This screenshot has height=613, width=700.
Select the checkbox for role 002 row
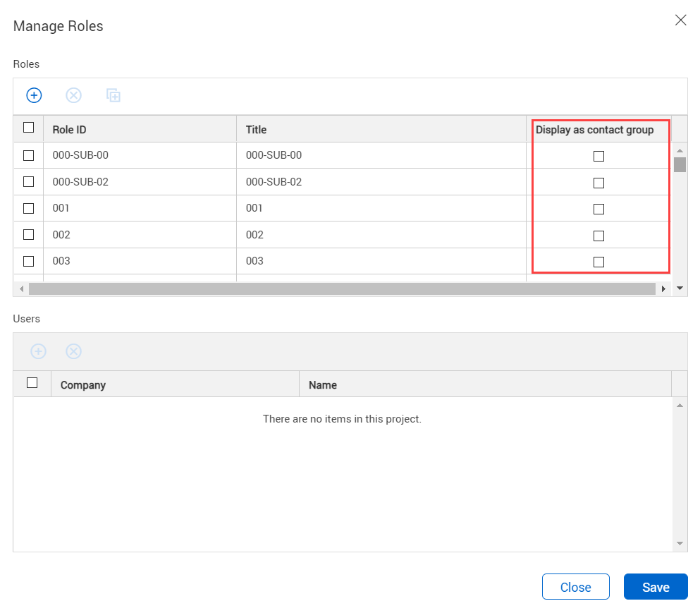[29, 235]
